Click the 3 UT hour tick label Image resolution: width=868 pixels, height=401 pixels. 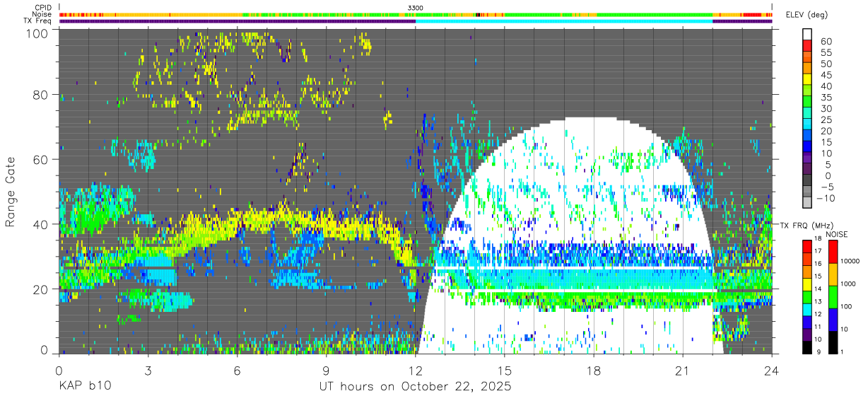point(148,370)
